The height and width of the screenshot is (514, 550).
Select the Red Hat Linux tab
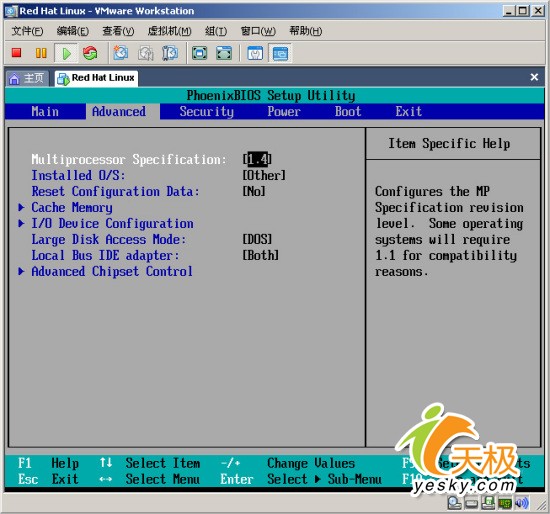coord(96,78)
